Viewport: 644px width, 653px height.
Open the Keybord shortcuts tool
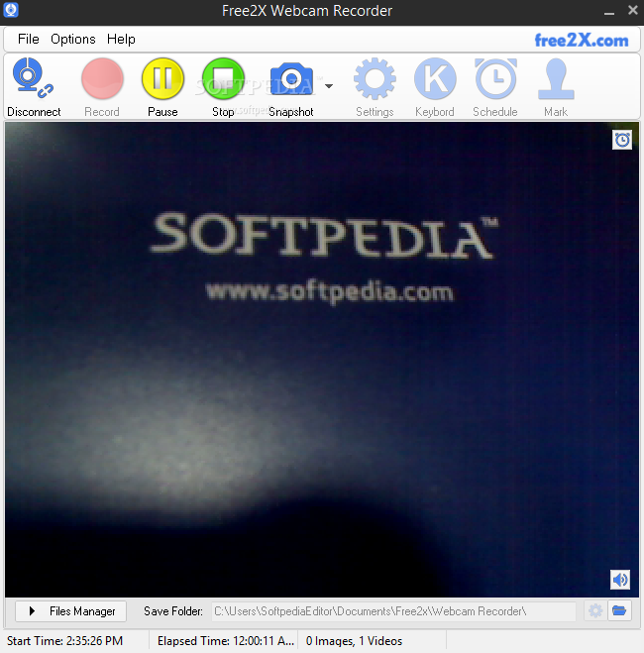coord(435,87)
